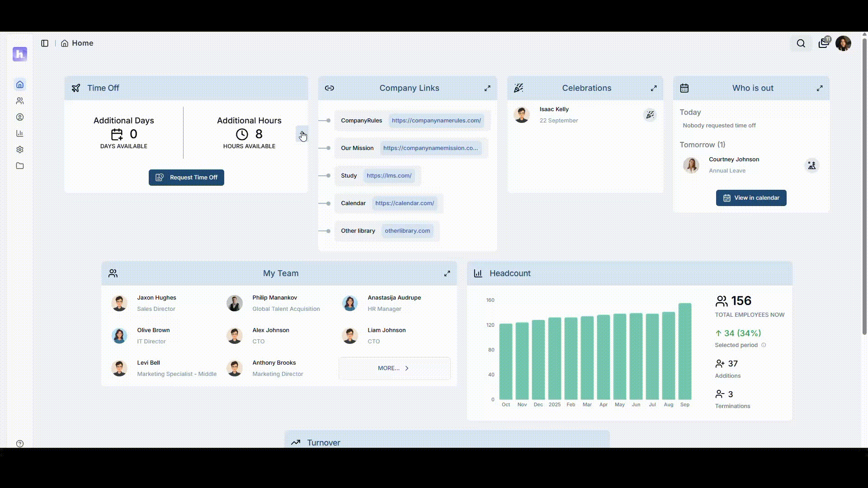Click Isaac Kelly's celebration party icon
868x488 pixels.
[650, 115]
